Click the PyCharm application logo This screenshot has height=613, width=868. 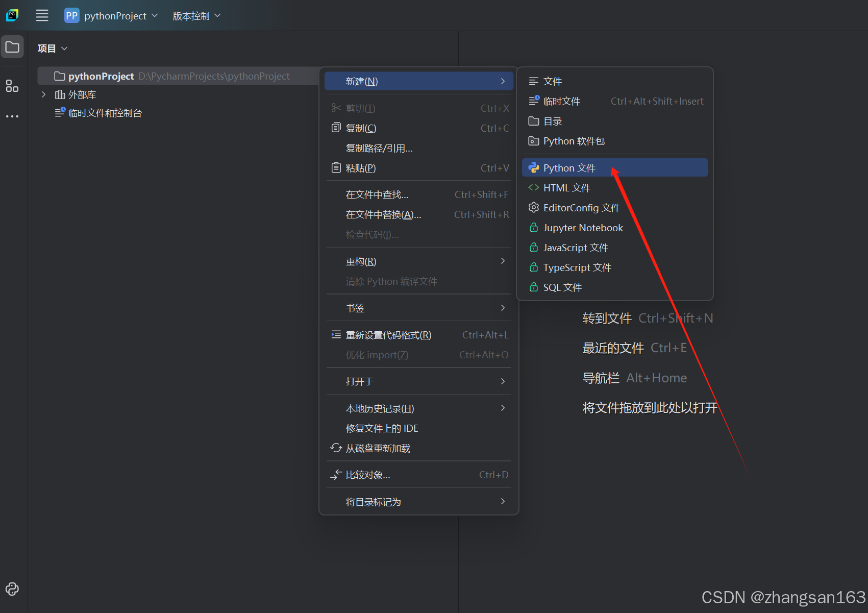[12, 15]
